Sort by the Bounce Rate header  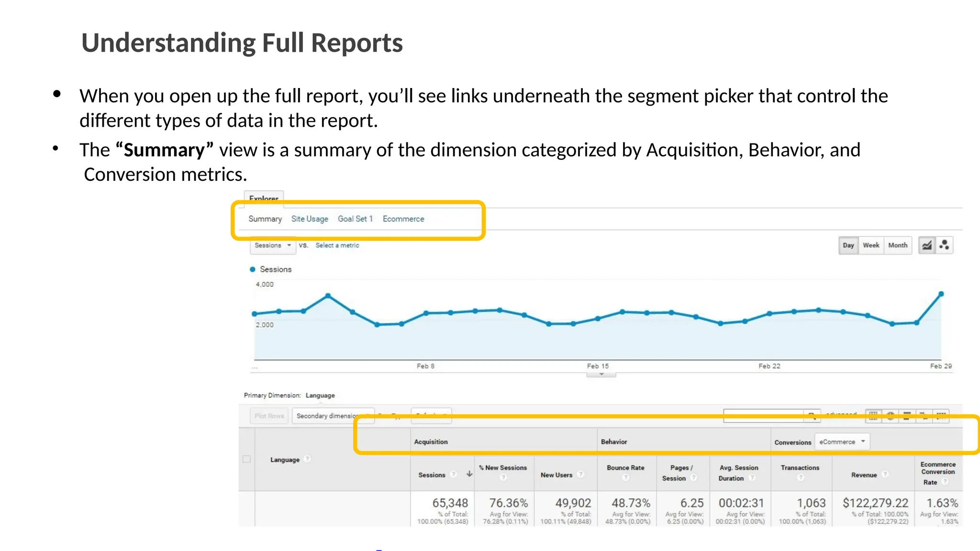click(625, 468)
